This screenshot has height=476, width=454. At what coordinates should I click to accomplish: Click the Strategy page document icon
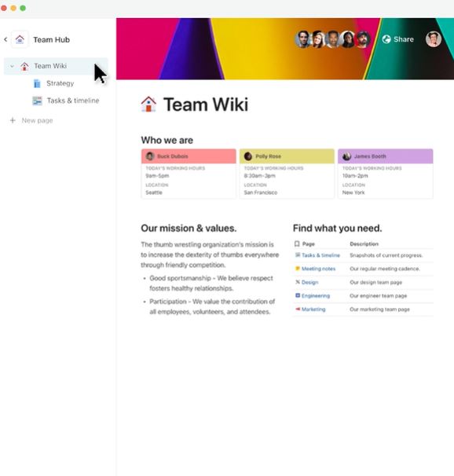coord(37,83)
